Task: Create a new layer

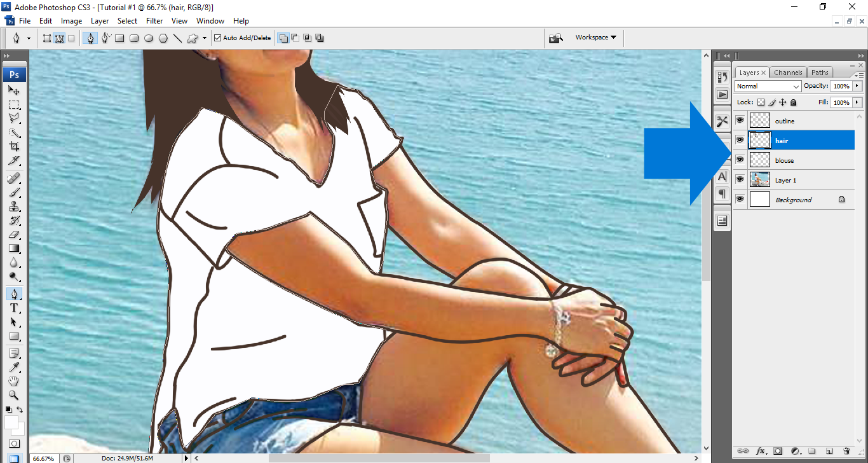Action: pos(829,451)
